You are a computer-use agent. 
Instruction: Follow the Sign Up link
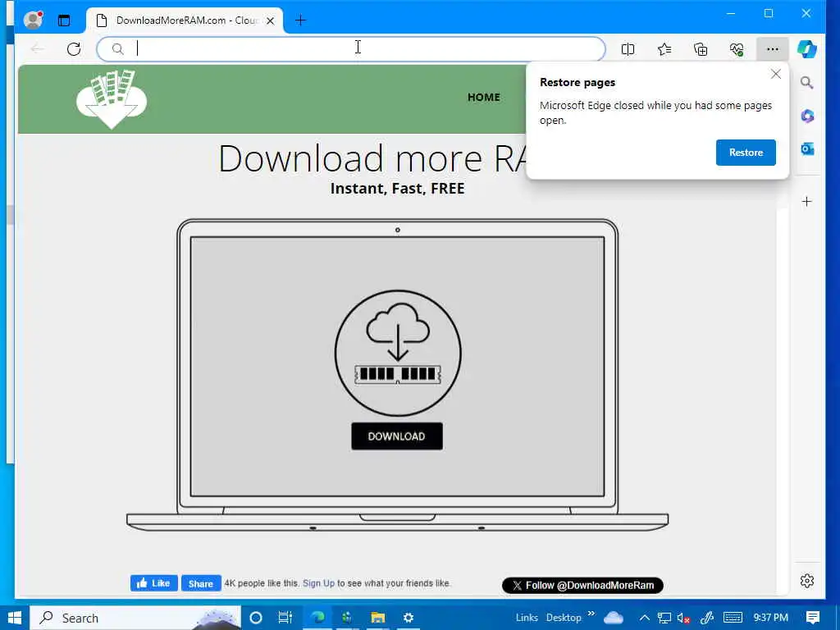[x=318, y=583]
